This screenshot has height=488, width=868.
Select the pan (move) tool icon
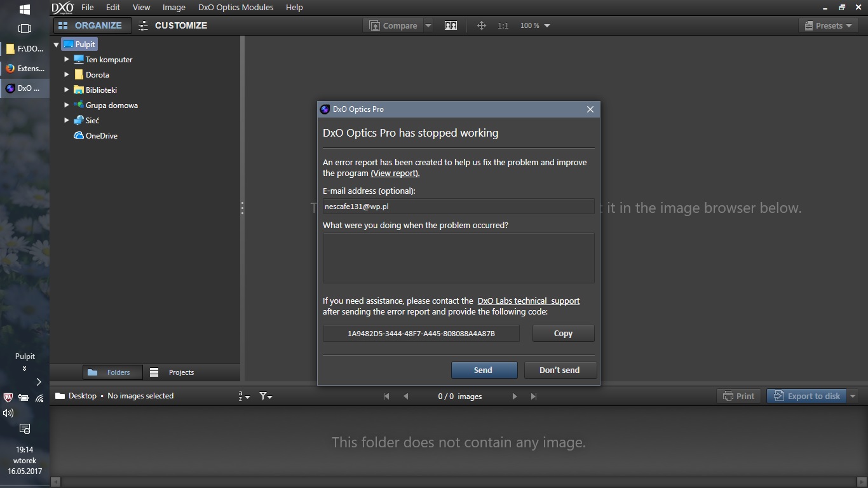(481, 25)
